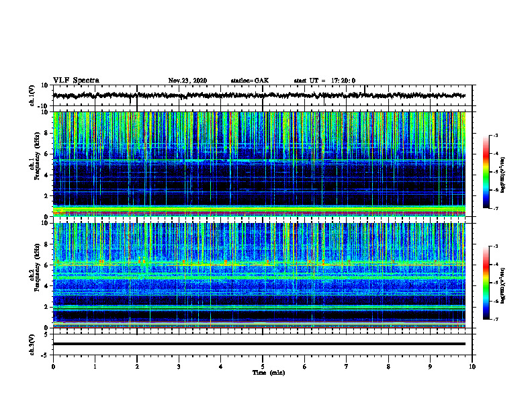Click the "-7" label on ch.1 color bar
Screen dimensions: 532x411
pyautogui.click(x=496, y=208)
